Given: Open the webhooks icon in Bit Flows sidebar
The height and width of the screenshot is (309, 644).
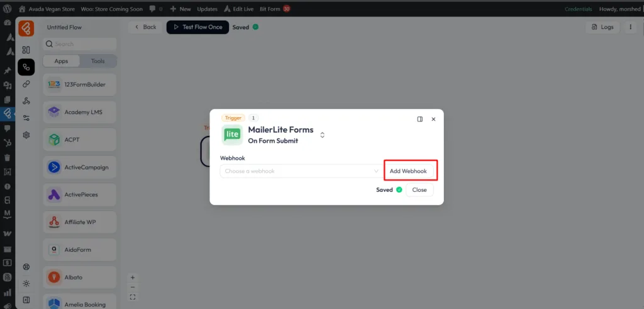Looking at the screenshot, I should [26, 101].
